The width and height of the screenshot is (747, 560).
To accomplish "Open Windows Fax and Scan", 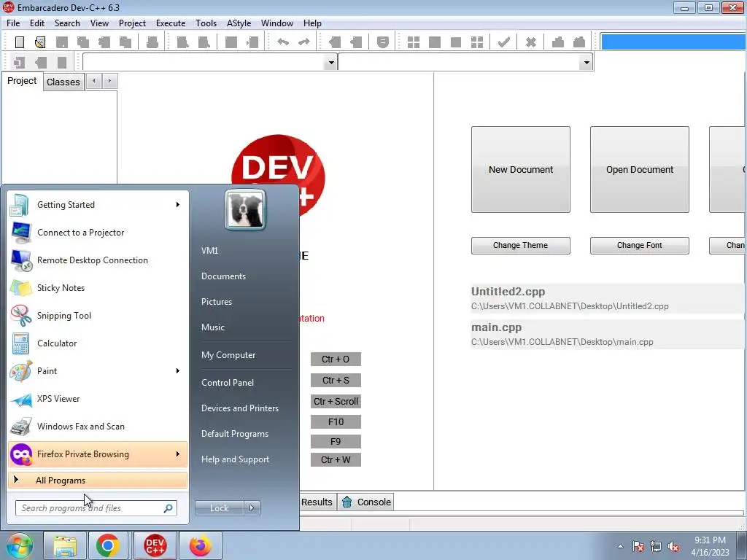I will (x=98, y=426).
